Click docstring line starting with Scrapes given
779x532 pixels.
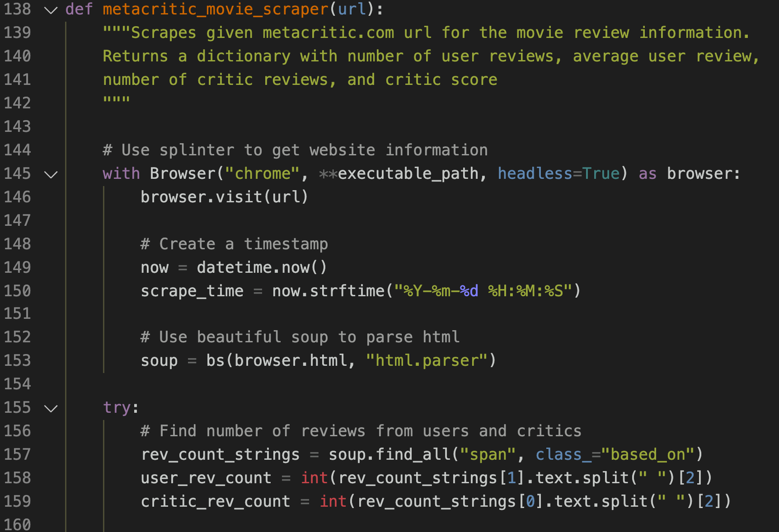pyautogui.click(x=426, y=33)
